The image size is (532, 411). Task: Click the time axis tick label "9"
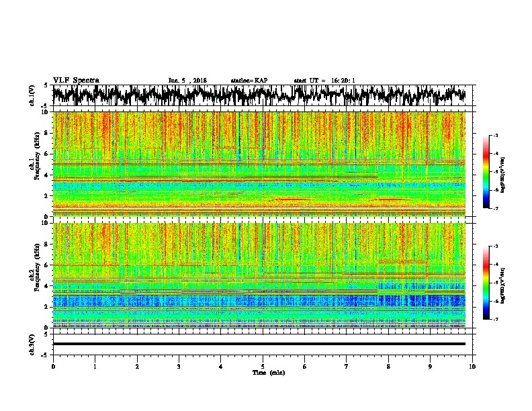(430, 367)
